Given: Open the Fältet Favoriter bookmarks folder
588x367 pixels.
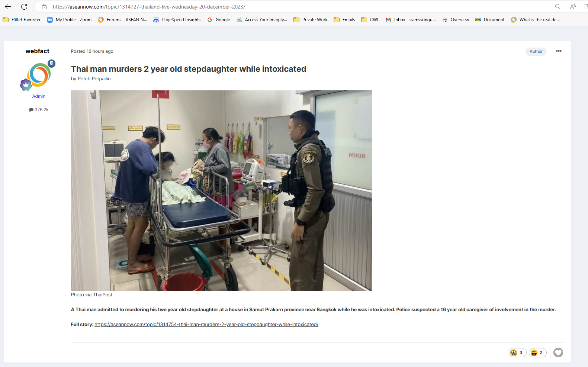Looking at the screenshot, I should [x=22, y=20].
